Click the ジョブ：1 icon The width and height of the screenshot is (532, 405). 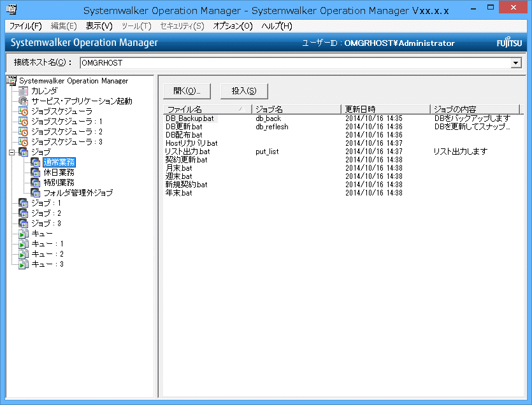tap(24, 203)
